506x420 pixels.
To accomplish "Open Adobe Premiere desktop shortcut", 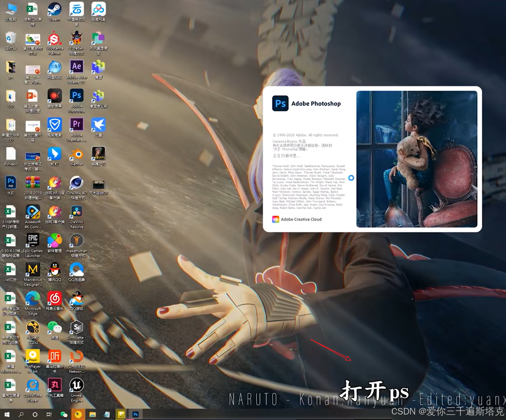I will (x=77, y=129).
